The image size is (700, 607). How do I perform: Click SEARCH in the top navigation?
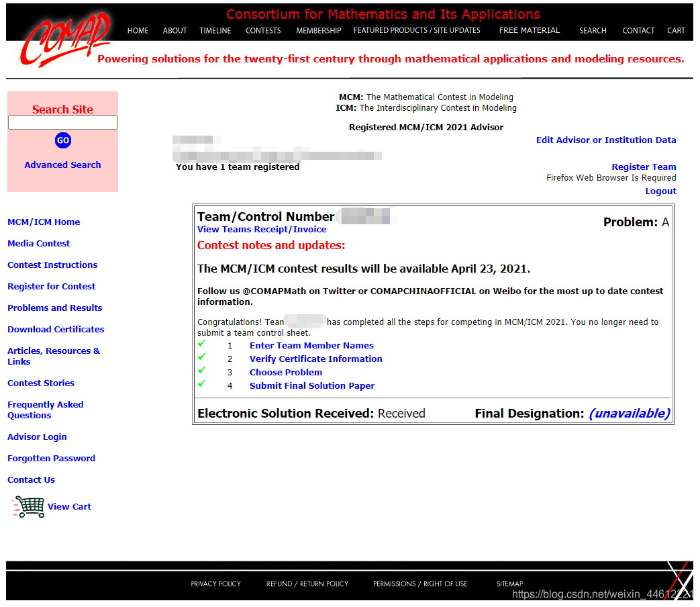point(593,30)
